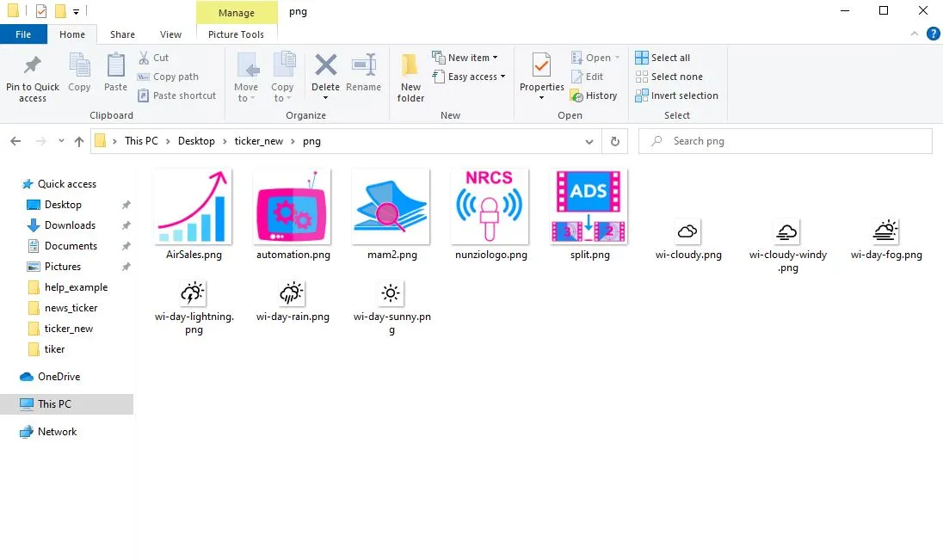Click the Up arrow navigation icon
This screenshot has height=560, width=943.
(79, 141)
